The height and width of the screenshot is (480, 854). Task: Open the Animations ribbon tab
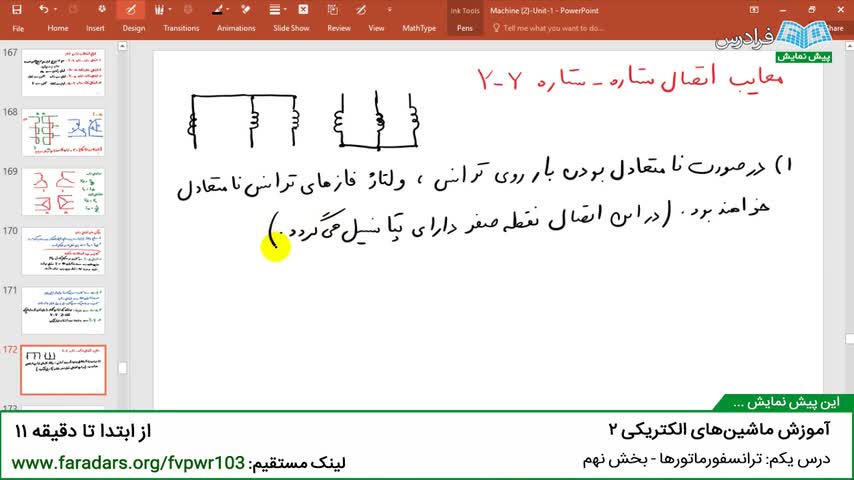tap(236, 28)
